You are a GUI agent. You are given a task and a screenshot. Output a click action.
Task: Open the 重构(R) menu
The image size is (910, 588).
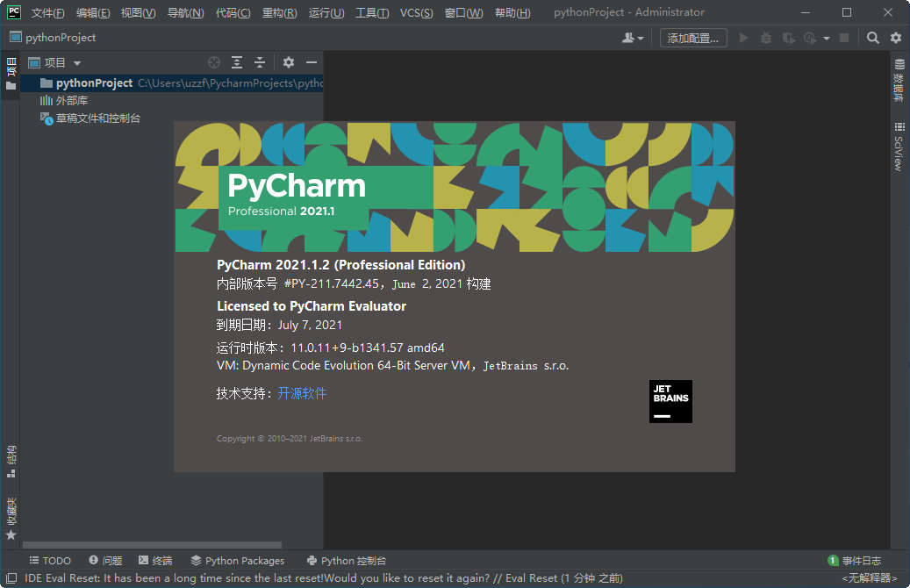pyautogui.click(x=279, y=13)
